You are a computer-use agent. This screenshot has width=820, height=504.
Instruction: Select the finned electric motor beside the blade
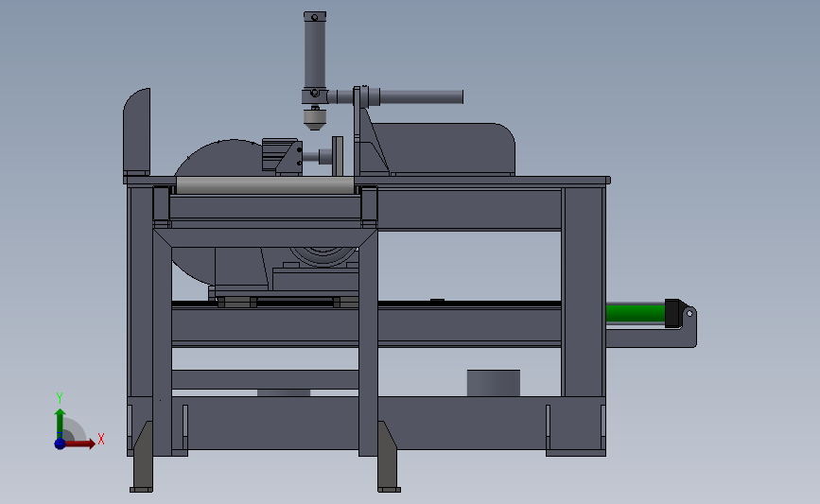[279, 155]
